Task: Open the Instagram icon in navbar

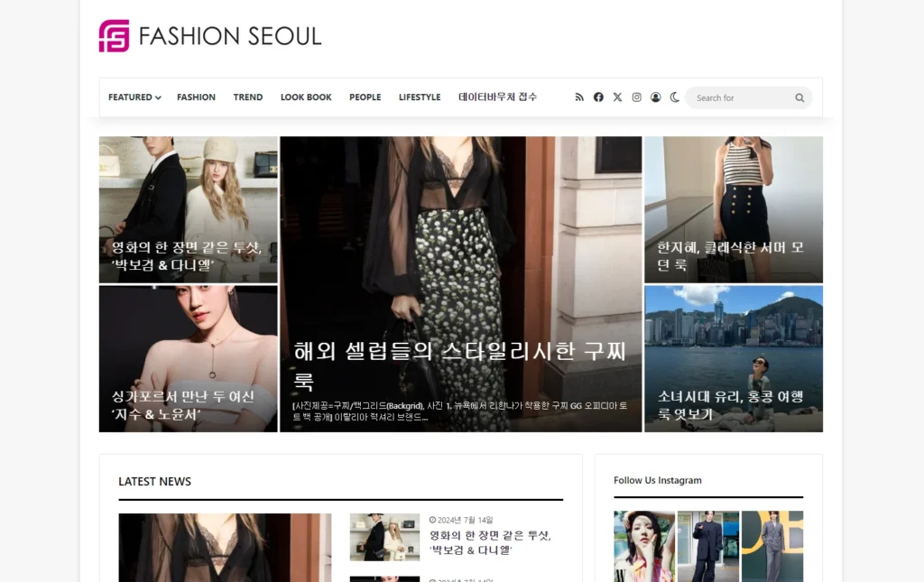Action: pyautogui.click(x=636, y=97)
